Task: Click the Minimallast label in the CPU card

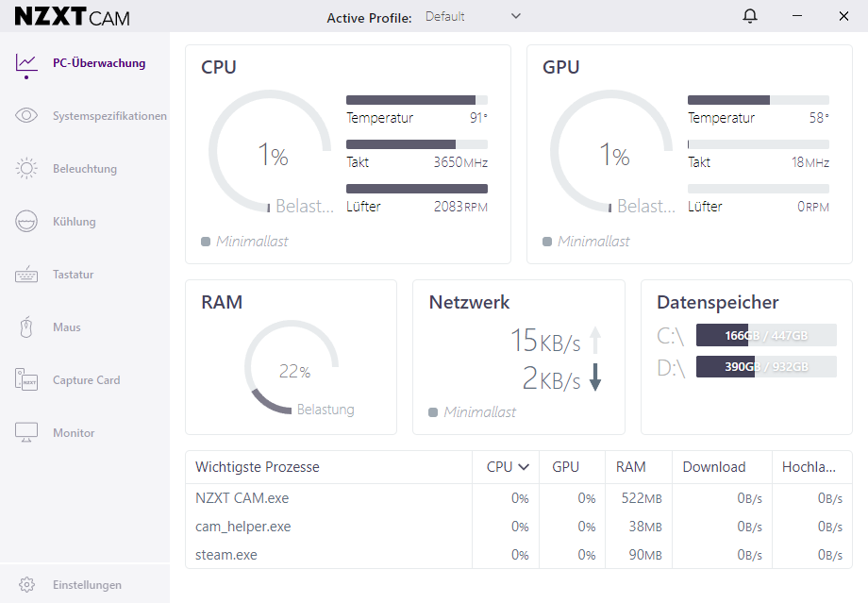Action: click(252, 242)
